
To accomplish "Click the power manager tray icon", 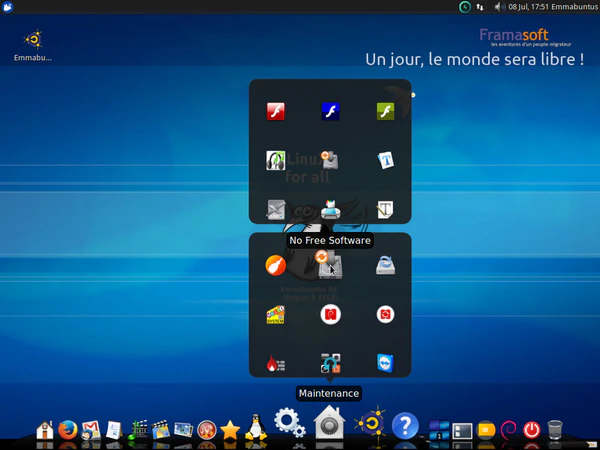I will 465,7.
